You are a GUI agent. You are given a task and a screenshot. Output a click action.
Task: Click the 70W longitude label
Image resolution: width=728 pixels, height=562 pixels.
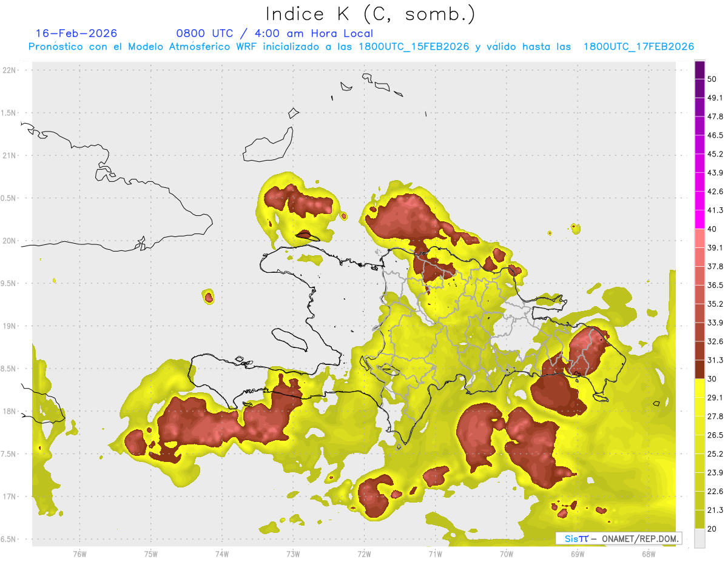point(507,554)
